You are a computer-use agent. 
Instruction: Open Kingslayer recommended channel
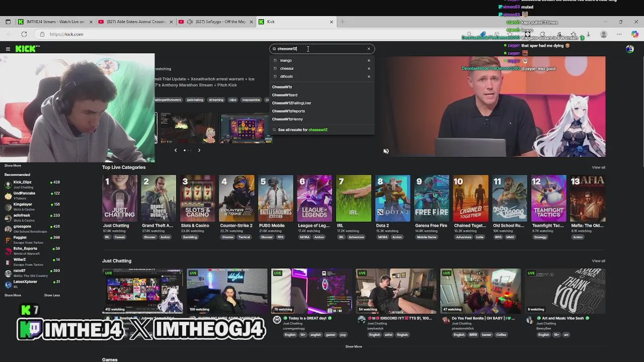(x=33, y=207)
